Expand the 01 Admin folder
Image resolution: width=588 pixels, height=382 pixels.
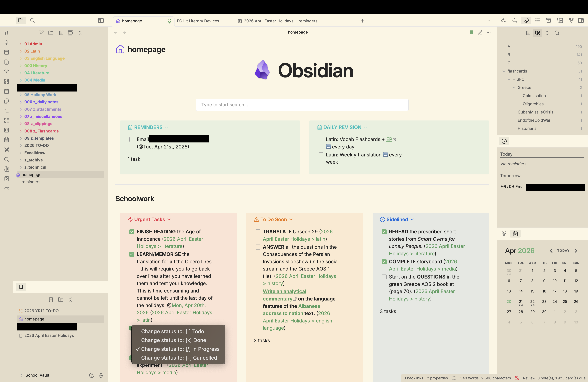pyautogui.click(x=21, y=44)
